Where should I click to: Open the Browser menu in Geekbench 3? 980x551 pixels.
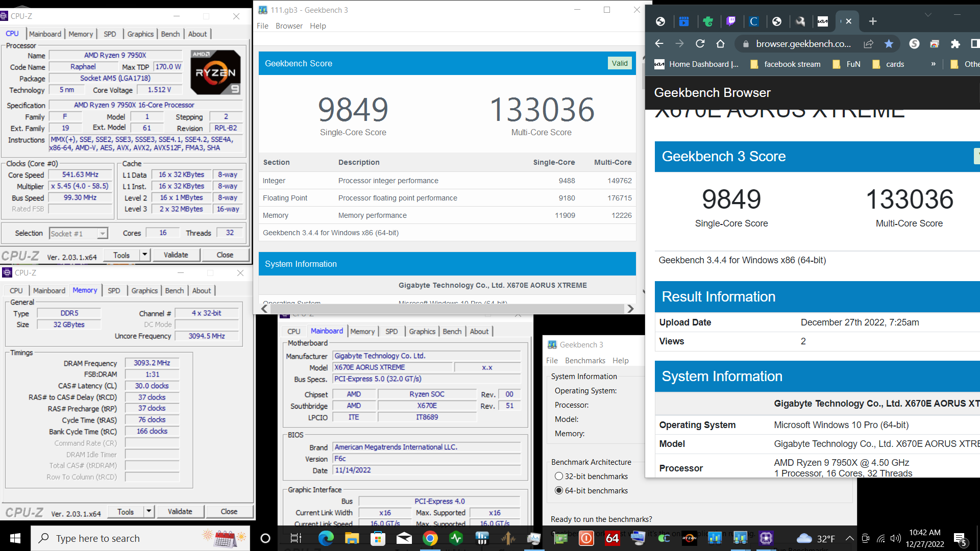coord(289,26)
